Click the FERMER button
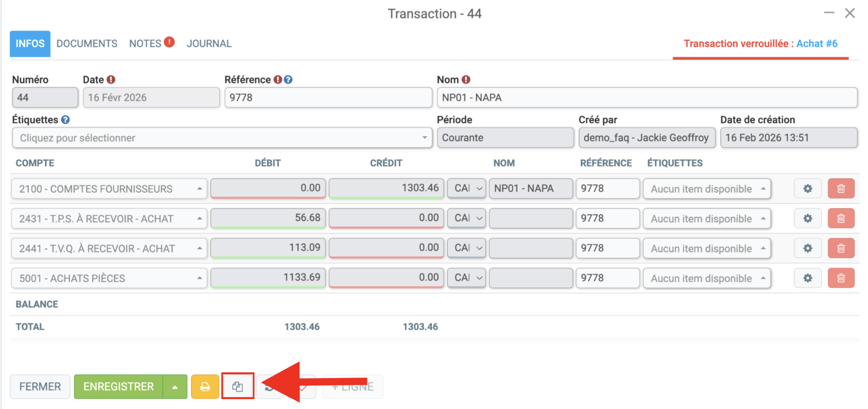 click(40, 386)
